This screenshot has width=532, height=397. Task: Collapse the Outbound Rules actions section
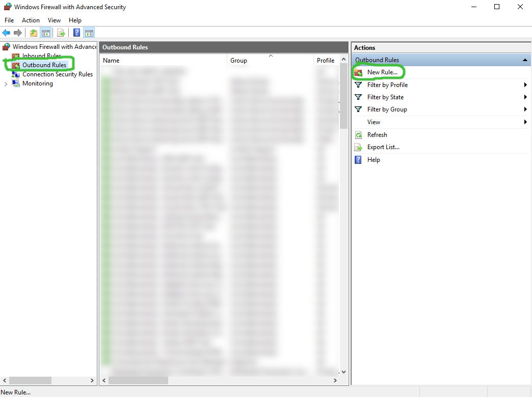[x=525, y=60]
